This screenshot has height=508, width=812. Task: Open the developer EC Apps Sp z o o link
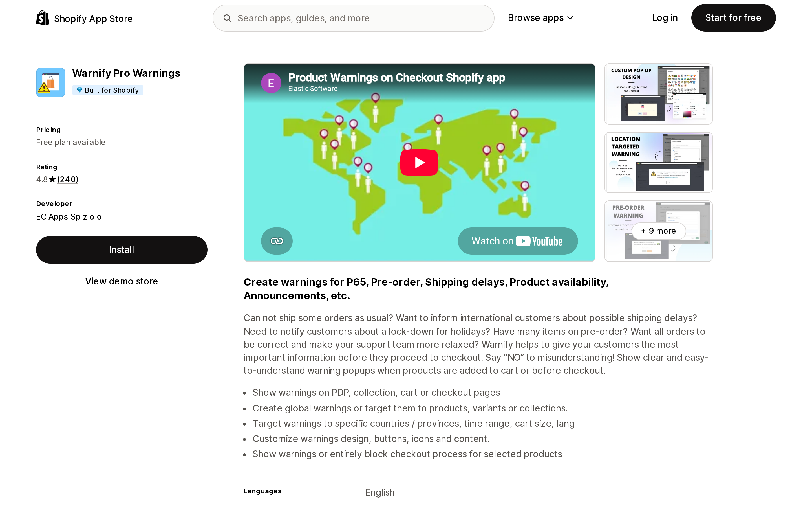[x=69, y=217]
